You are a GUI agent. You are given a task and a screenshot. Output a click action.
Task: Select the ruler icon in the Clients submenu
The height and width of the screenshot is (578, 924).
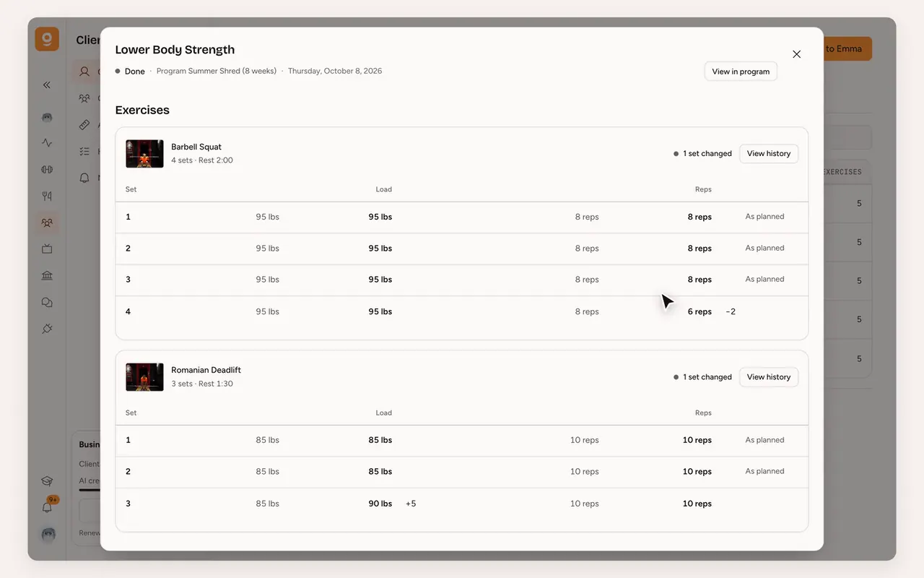point(84,124)
